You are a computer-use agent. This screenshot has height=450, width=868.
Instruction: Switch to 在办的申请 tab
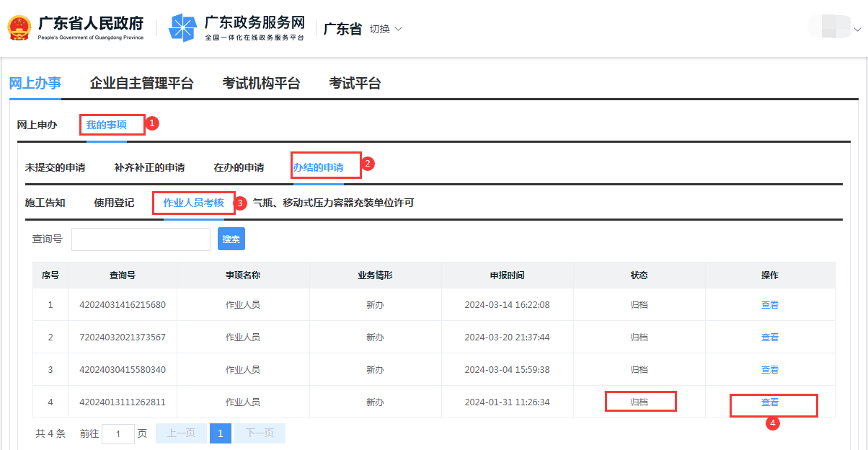coord(239,168)
